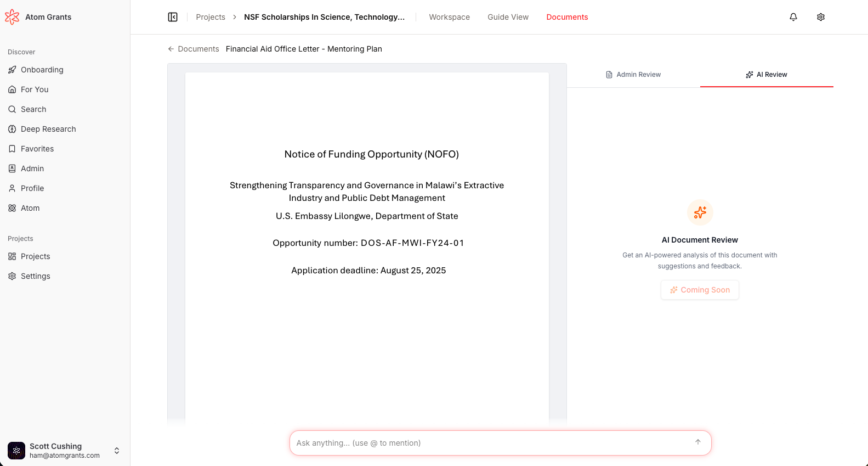Collapse the sidebar panel icon
The image size is (868, 466).
[173, 17]
